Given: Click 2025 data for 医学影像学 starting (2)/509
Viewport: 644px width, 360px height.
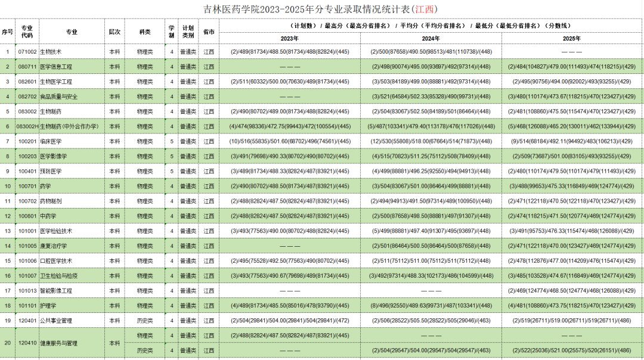Looking at the screenshot, I should (572, 156).
